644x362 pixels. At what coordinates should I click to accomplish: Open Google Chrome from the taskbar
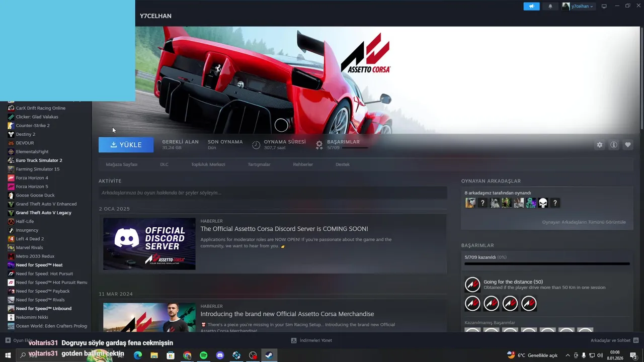(x=187, y=355)
